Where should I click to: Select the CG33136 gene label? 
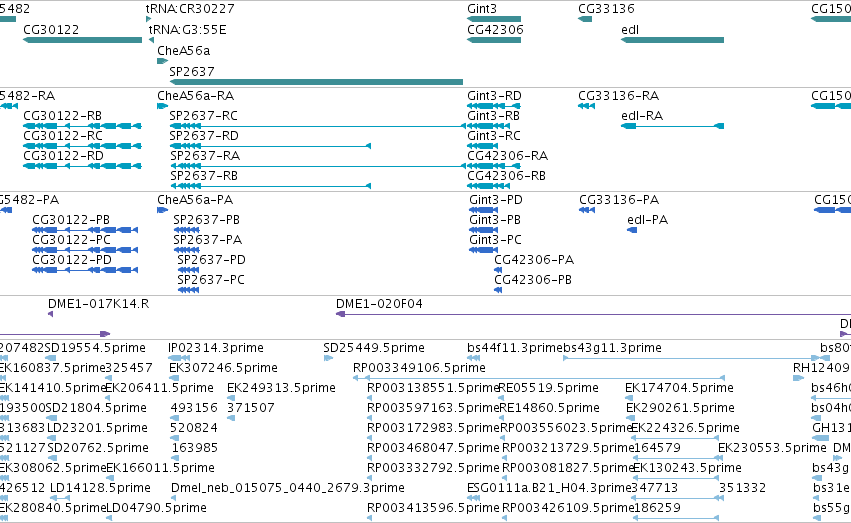click(606, 9)
